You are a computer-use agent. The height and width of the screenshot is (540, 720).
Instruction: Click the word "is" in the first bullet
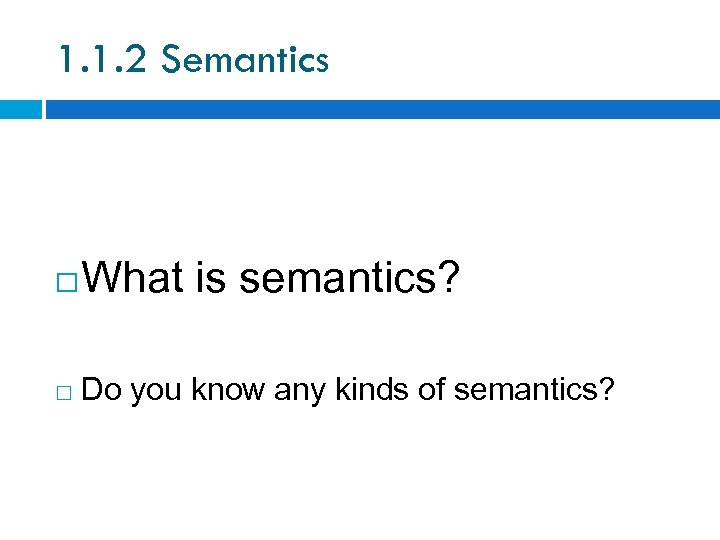pos(211,281)
